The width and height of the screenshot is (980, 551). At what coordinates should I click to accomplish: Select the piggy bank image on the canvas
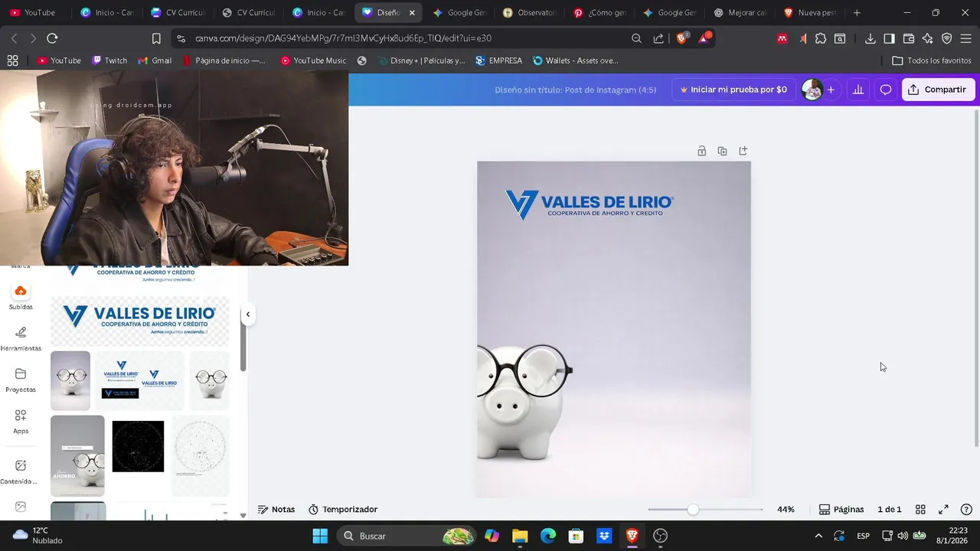click(524, 403)
